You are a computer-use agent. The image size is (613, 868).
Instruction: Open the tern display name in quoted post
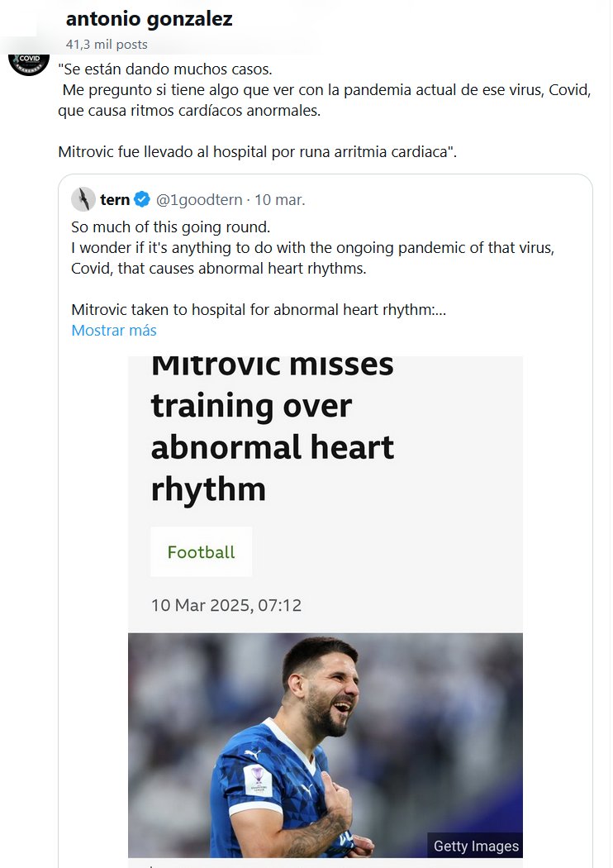(x=115, y=199)
